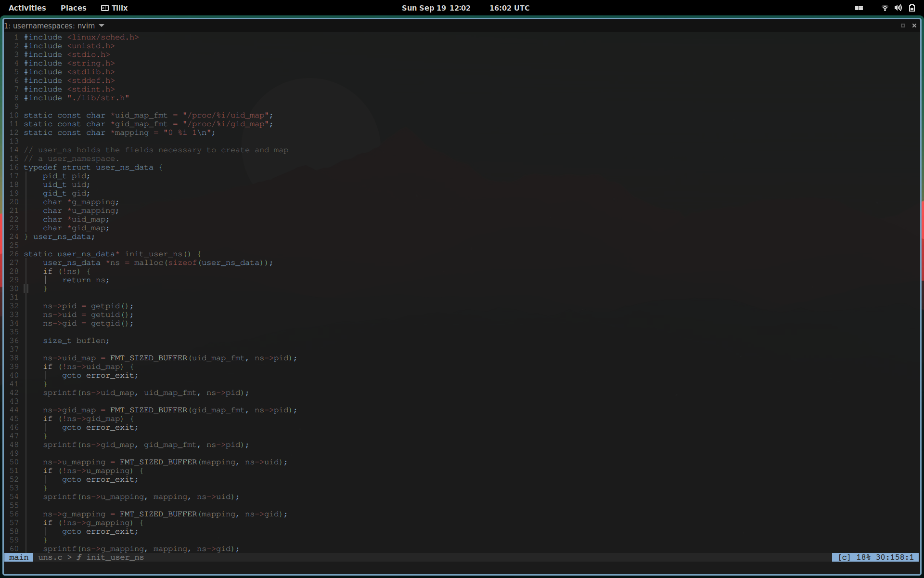Open the volume speaker icon
This screenshot has height=578, width=924.
pyautogui.click(x=898, y=8)
